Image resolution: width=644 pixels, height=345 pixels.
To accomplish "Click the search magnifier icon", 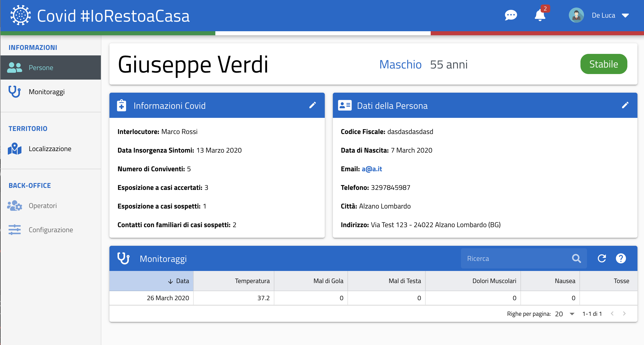I will 576,258.
